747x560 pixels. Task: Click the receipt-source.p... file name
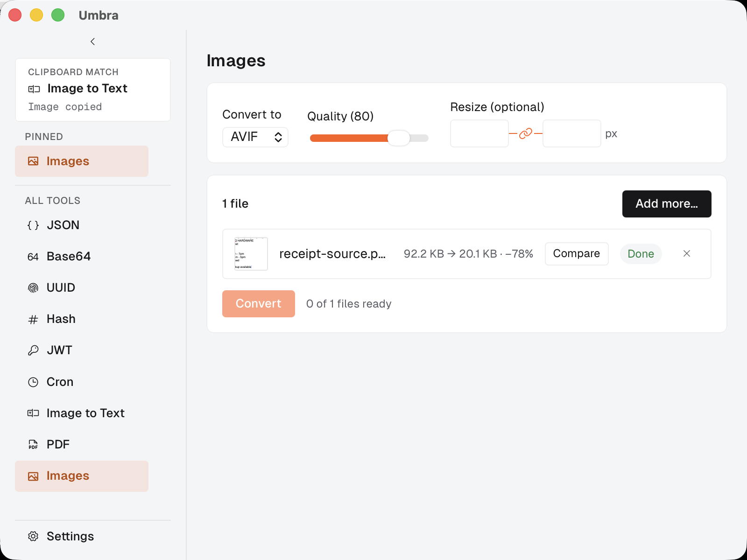pyautogui.click(x=332, y=254)
